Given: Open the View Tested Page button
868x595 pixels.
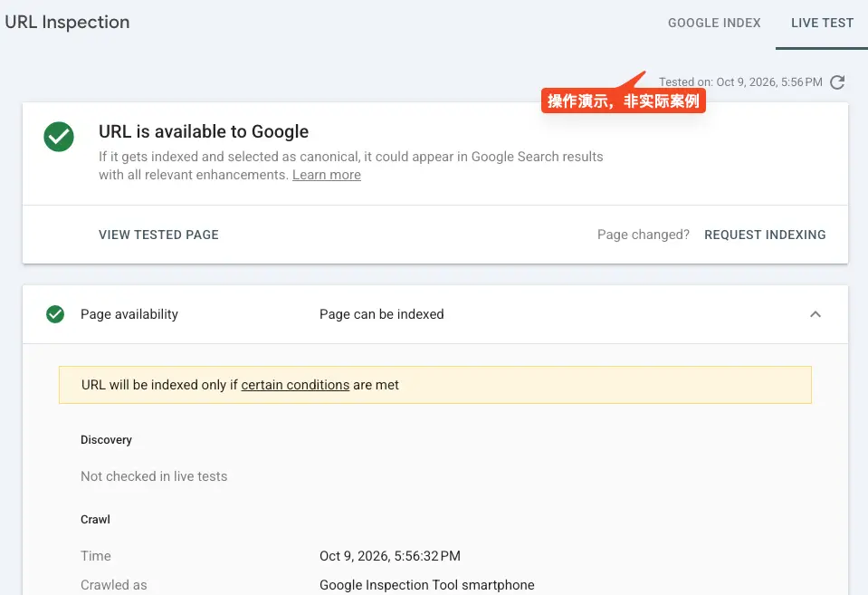Looking at the screenshot, I should pyautogui.click(x=159, y=235).
